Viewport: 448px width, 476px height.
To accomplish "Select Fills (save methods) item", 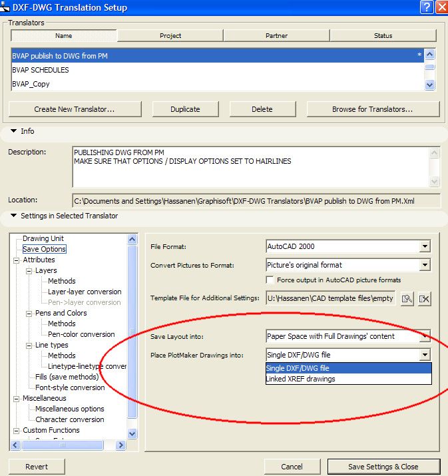I will pyautogui.click(x=67, y=377).
